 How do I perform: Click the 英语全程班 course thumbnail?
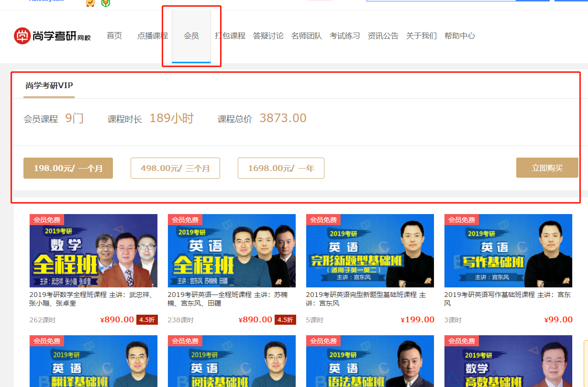click(232, 250)
